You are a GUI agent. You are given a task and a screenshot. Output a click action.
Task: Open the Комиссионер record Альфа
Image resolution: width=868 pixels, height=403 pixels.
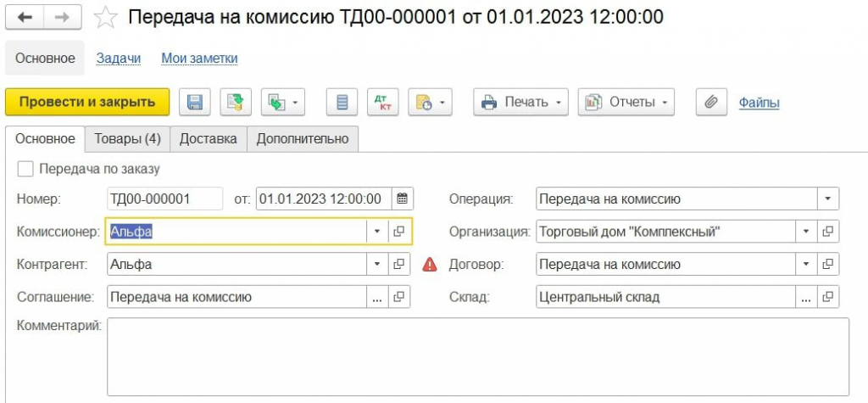[398, 232]
